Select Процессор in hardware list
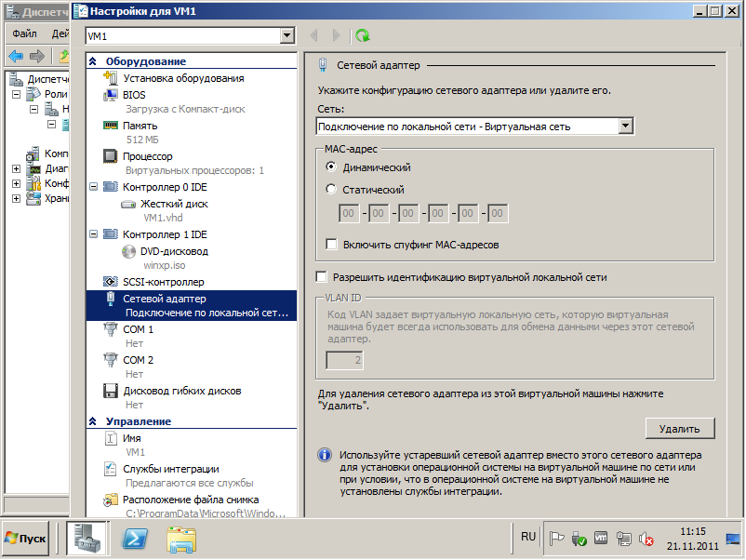Image resolution: width=746 pixels, height=560 pixels. coord(147,156)
